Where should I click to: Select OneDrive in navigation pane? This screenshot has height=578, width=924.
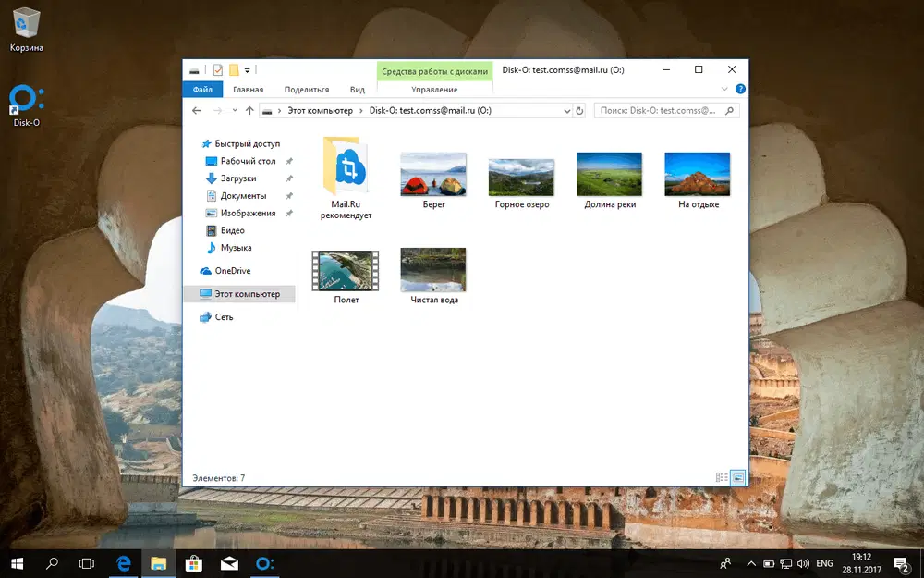[225, 271]
